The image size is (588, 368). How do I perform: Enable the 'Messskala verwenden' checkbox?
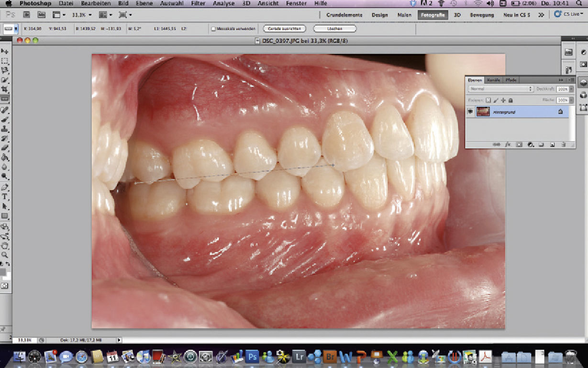point(213,29)
